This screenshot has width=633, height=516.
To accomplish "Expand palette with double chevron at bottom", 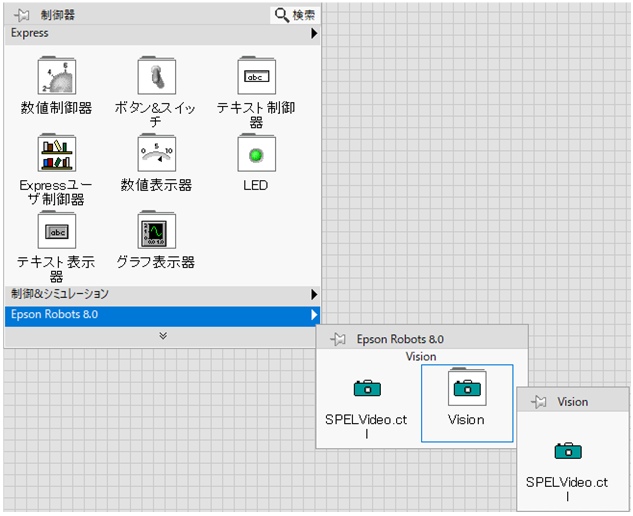I will (x=162, y=336).
